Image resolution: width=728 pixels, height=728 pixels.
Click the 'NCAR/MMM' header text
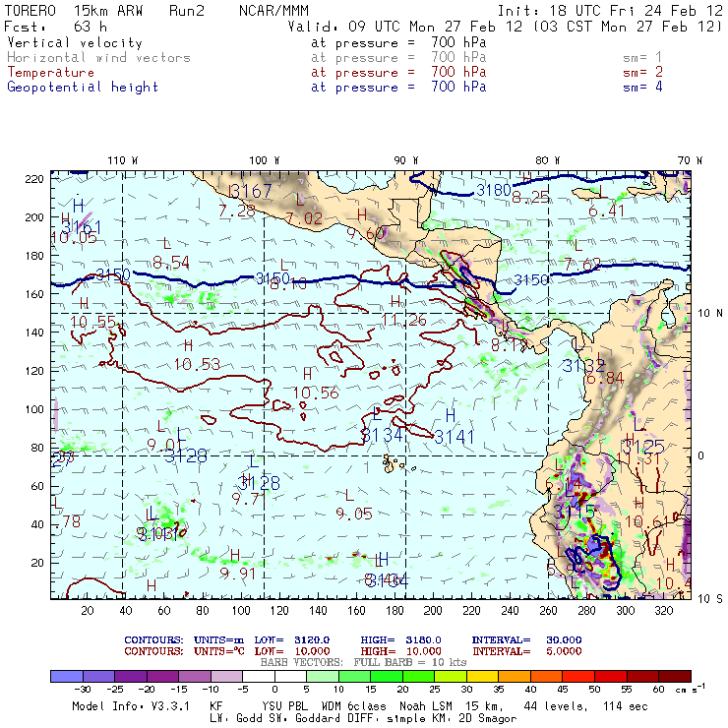[273, 11]
